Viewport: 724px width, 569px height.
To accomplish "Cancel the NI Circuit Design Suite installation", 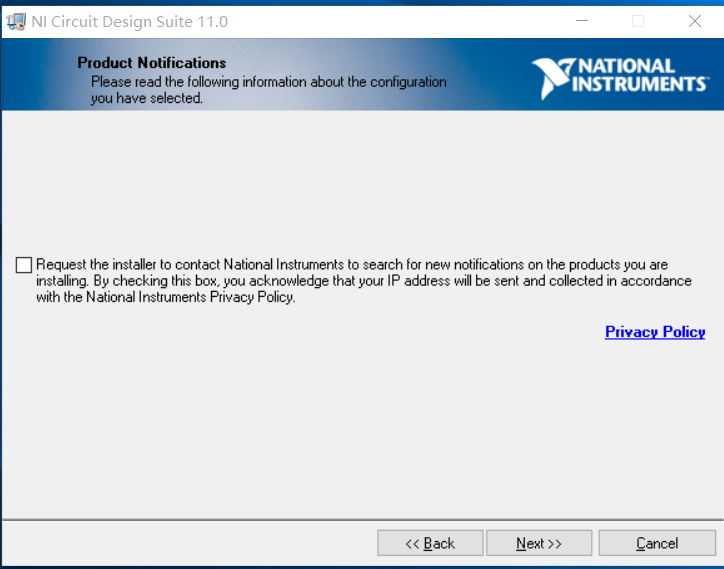I will 657,543.
